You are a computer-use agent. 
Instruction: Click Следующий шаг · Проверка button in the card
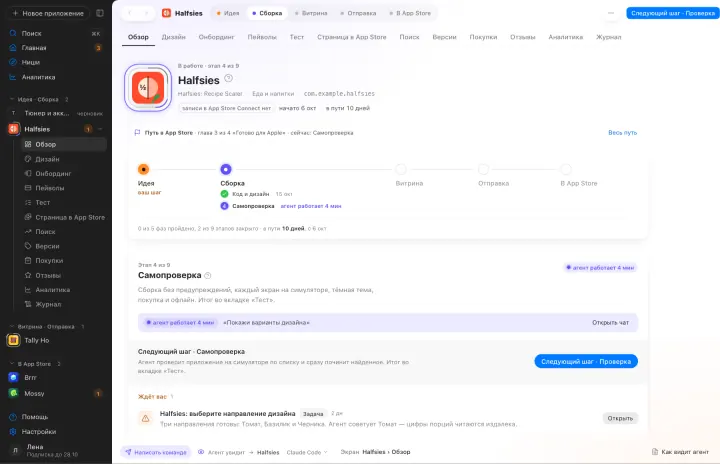(x=586, y=362)
